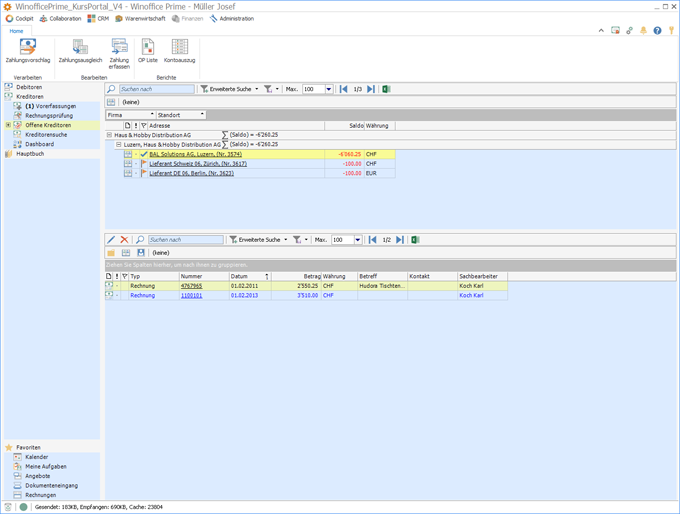Open invoice number 4767965 link
Screen dimensions: 680x514
191,286
